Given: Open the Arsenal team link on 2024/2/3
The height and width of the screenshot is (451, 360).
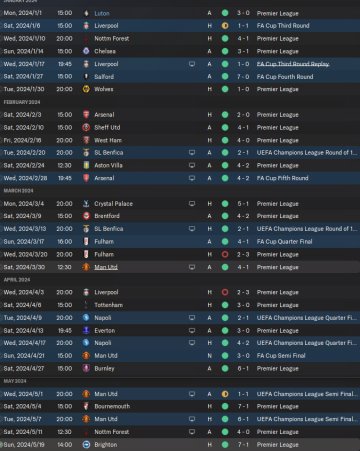Looking at the screenshot, I should [104, 115].
